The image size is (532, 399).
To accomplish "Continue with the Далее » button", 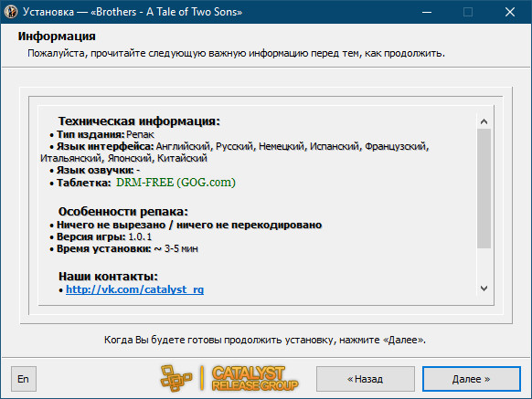I will click(472, 379).
